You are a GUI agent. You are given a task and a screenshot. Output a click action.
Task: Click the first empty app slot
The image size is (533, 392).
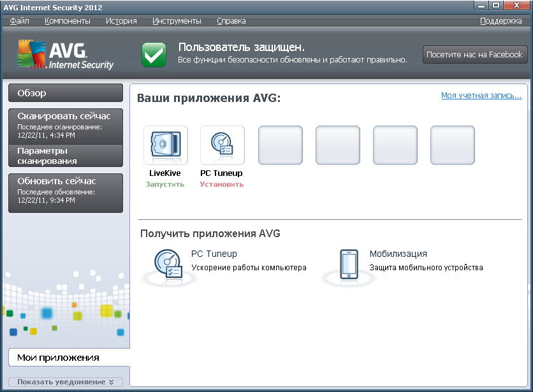pyautogui.click(x=281, y=145)
